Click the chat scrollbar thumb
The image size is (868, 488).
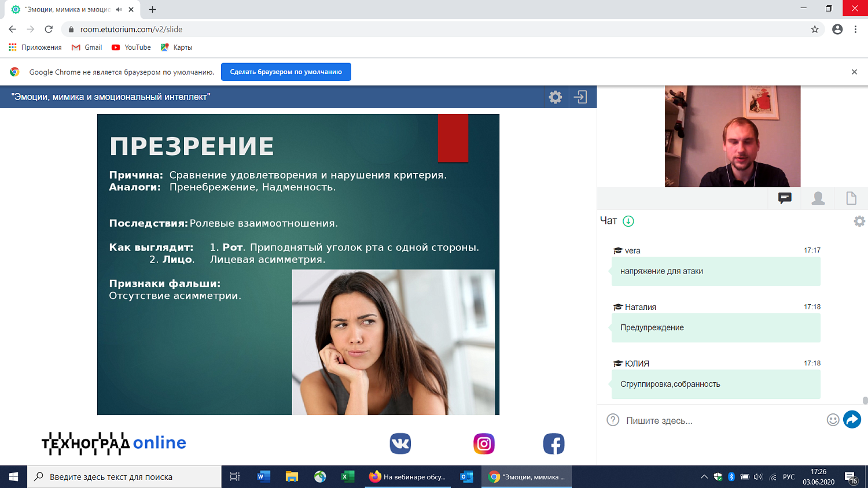(x=865, y=400)
